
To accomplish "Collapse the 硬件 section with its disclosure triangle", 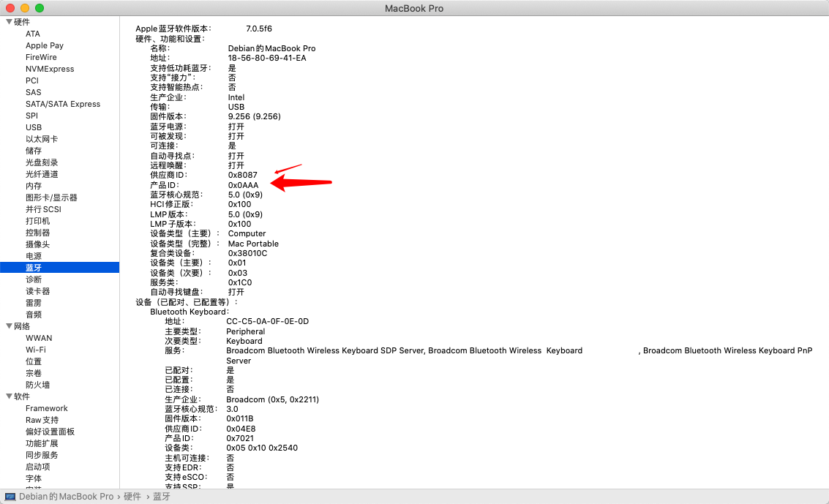I will [7, 21].
